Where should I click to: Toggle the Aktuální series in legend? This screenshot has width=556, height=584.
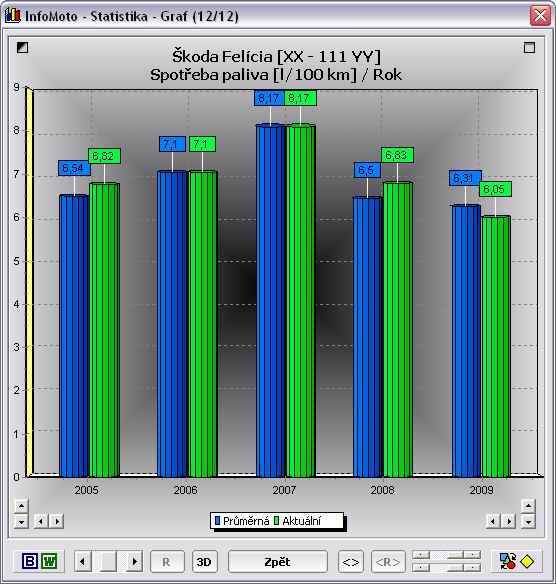(298, 521)
